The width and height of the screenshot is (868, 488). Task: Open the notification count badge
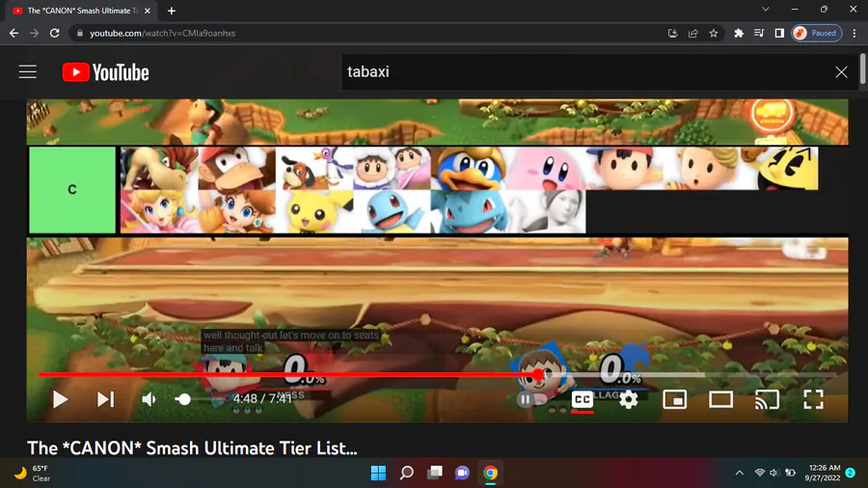(x=851, y=473)
